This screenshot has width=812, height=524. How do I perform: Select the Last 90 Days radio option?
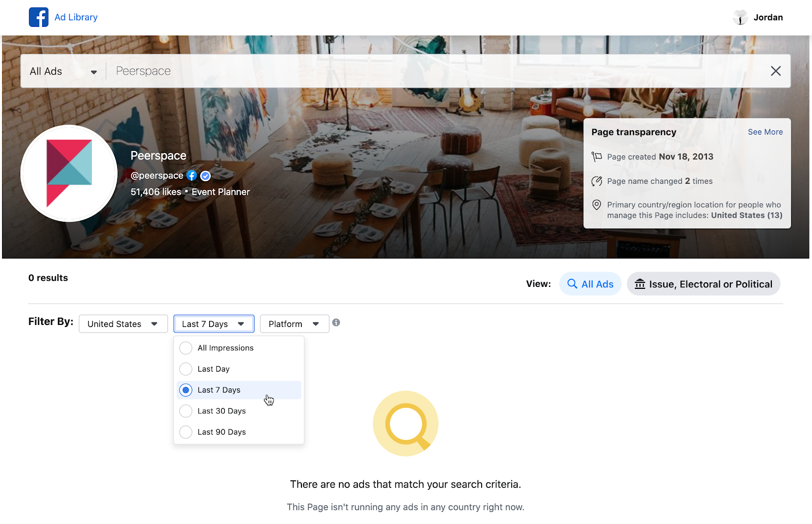[x=186, y=432]
